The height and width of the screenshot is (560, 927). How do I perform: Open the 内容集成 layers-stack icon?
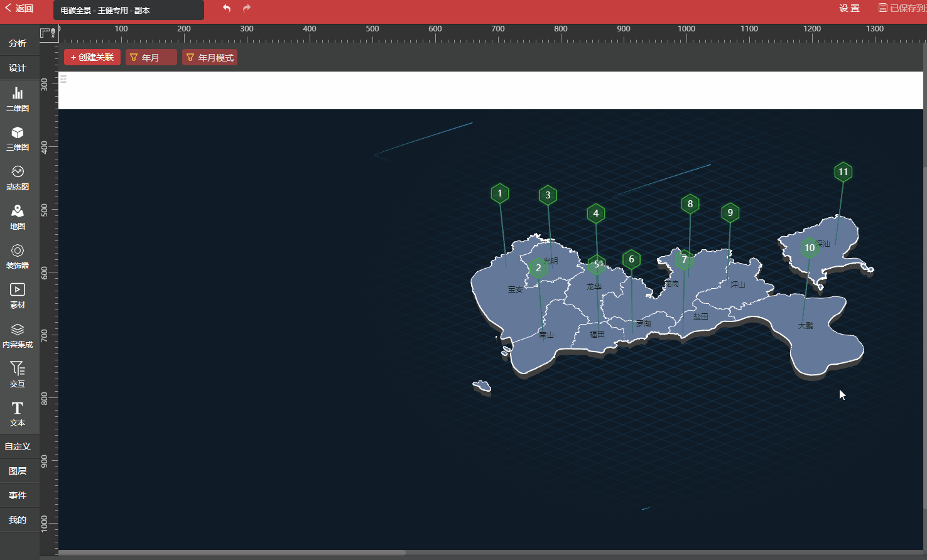(x=18, y=335)
